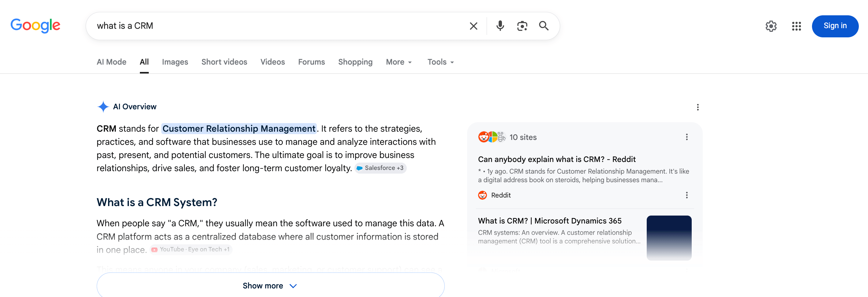868x297 pixels.
Task: Click the 'What is a CRM System?' heading
Action: 157,202
